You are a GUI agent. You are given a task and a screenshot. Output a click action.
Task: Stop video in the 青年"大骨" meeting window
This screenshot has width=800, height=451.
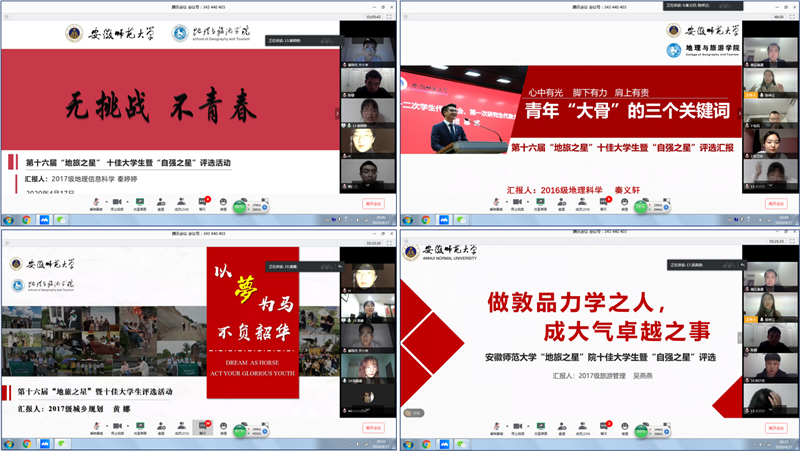(517, 201)
